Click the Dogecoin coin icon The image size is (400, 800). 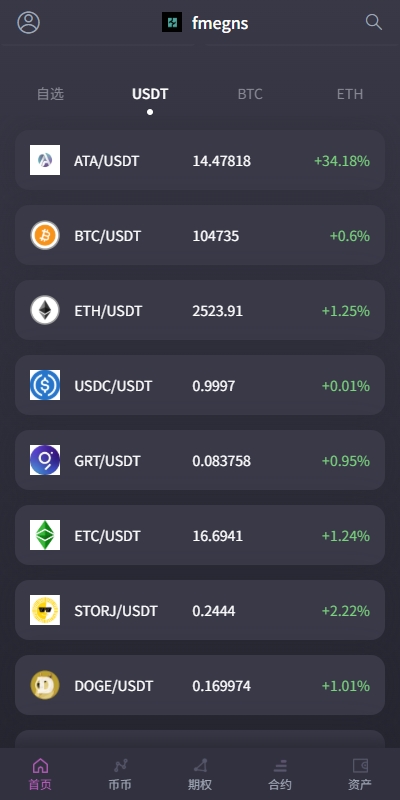(x=45, y=685)
